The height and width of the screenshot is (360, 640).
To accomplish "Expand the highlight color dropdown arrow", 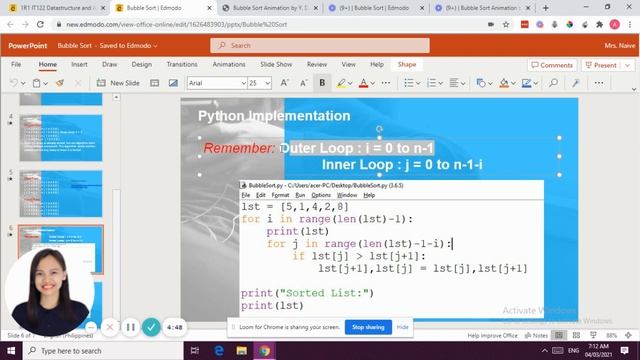I will pos(350,83).
